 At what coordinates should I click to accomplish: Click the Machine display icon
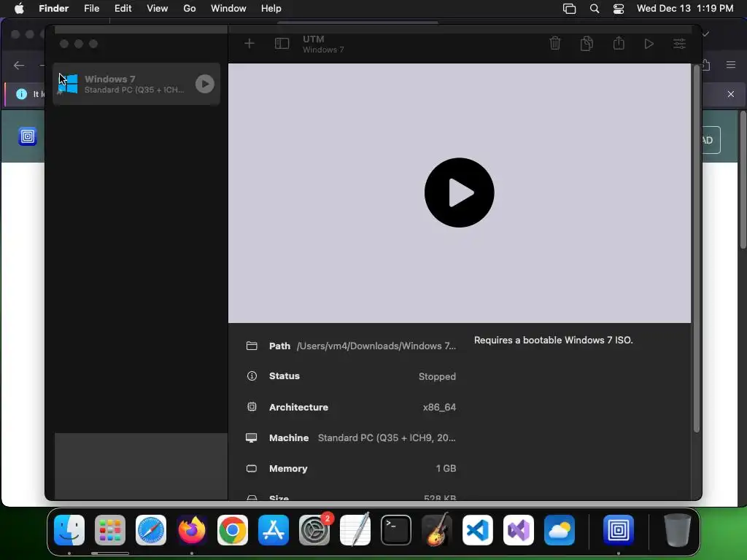tap(252, 437)
